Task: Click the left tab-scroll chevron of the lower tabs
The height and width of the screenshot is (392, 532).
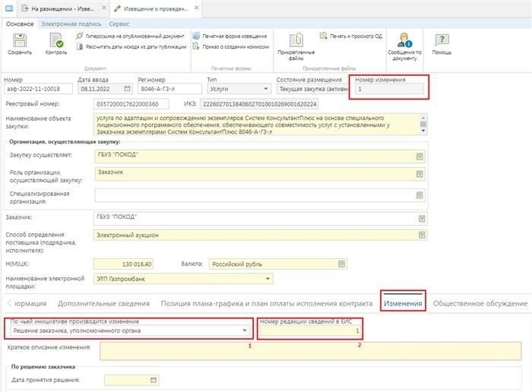Action: click(x=9, y=303)
